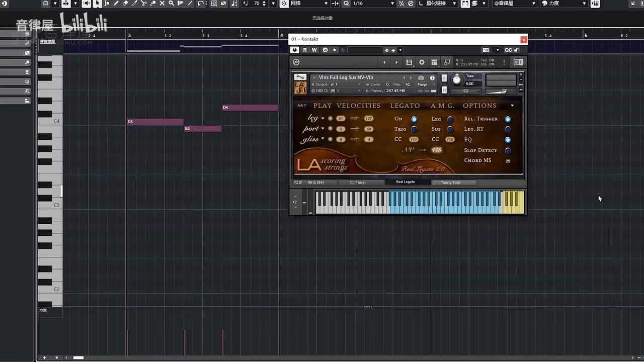
Task: Open the instrument wrench edit icon
Action: (300, 77)
